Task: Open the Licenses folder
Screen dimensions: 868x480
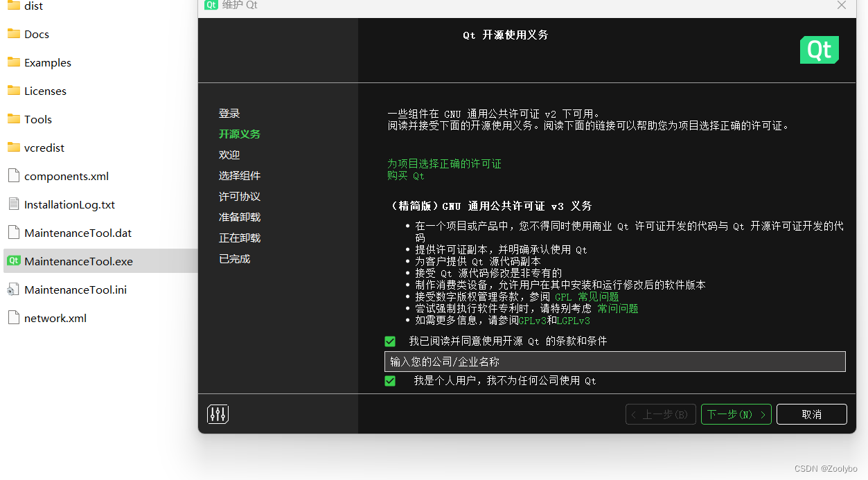Action: click(x=15, y=90)
